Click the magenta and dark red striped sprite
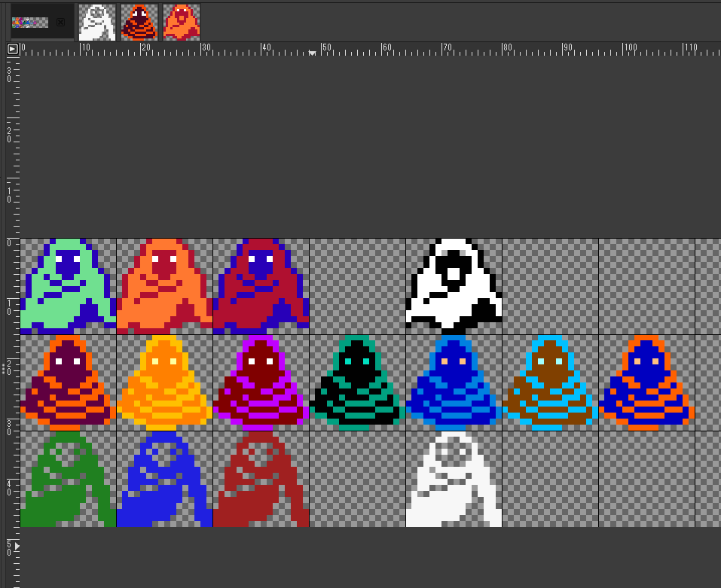The width and height of the screenshot is (721, 588). [261, 382]
